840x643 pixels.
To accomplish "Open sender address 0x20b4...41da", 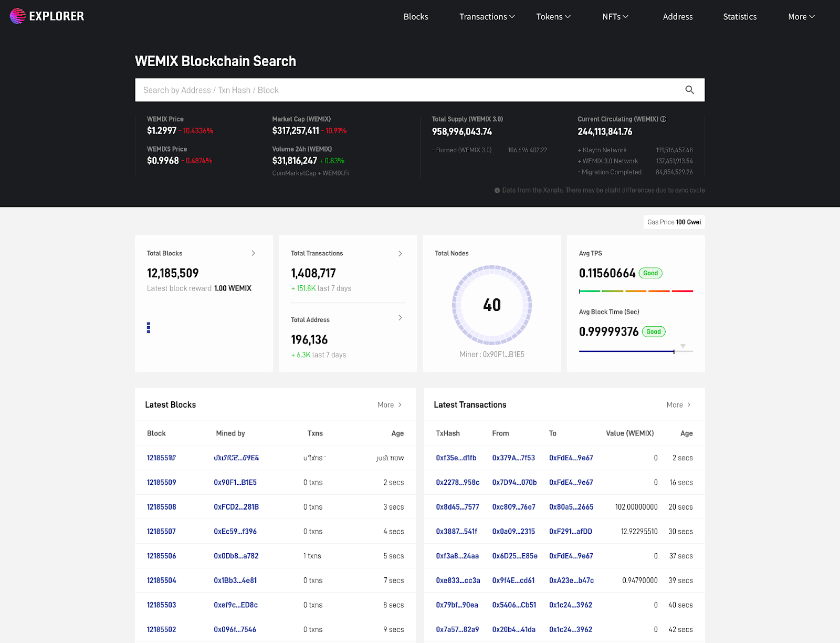I will [514, 629].
